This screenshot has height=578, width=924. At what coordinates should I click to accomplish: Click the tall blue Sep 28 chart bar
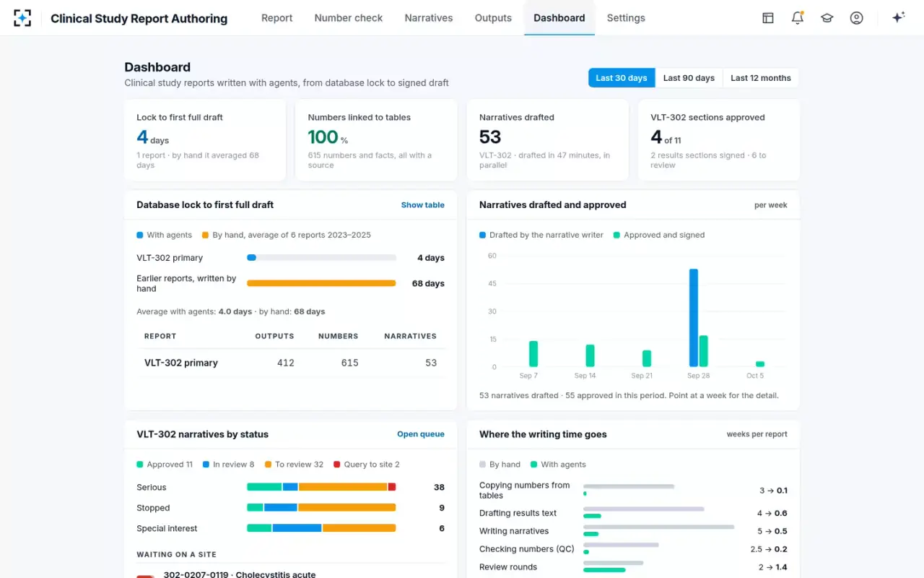(x=694, y=318)
